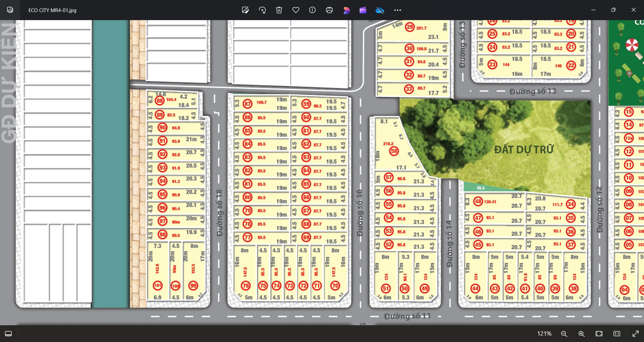
Task: Open the image in Microsoft Designer
Action: pos(346,10)
